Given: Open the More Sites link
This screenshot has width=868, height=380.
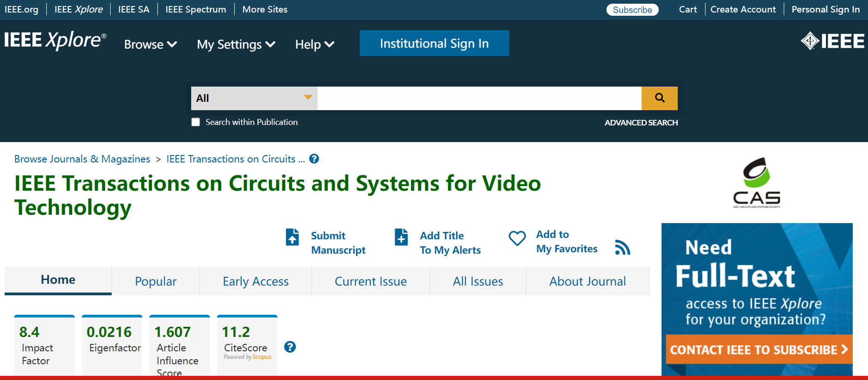Looking at the screenshot, I should click(265, 9).
